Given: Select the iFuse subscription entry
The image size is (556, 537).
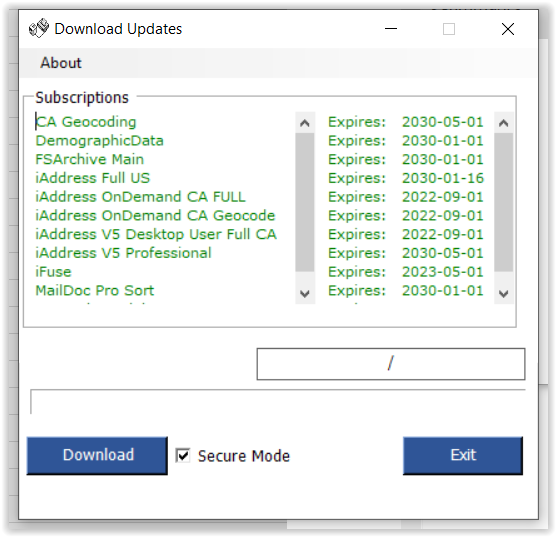Looking at the screenshot, I should pos(54,272).
